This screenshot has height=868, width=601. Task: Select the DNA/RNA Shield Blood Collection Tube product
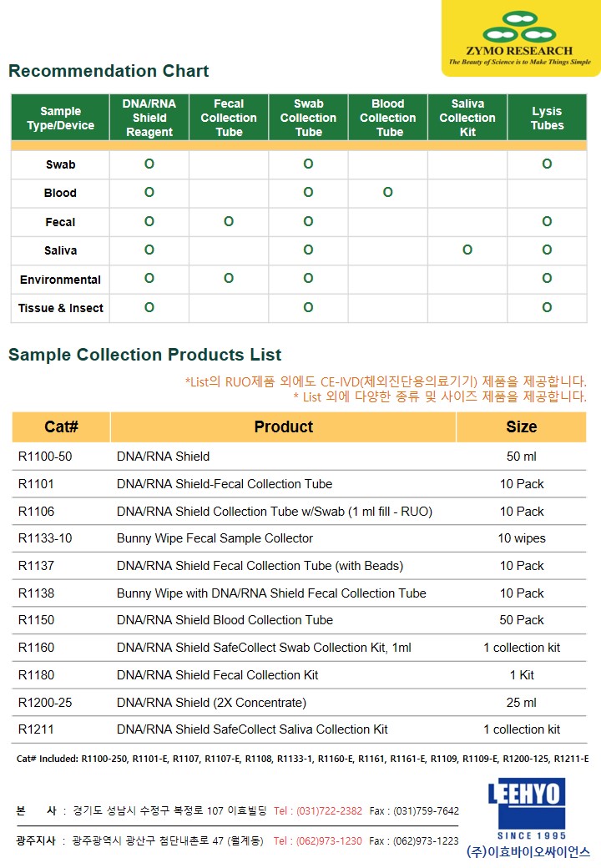tap(225, 620)
